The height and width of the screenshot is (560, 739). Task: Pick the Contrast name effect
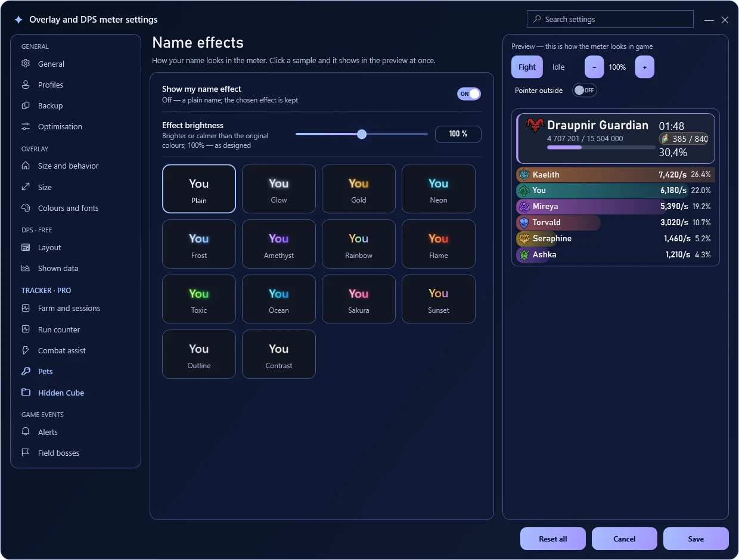click(279, 354)
